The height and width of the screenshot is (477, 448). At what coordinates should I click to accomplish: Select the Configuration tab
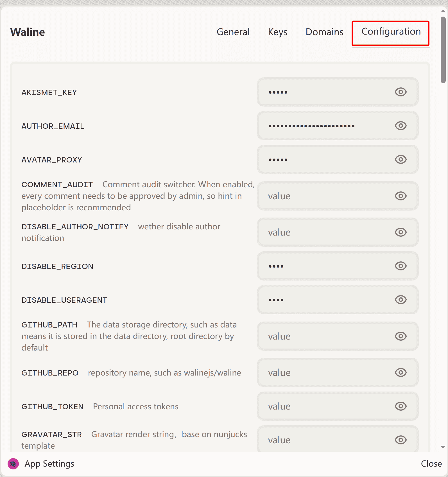pos(391,32)
